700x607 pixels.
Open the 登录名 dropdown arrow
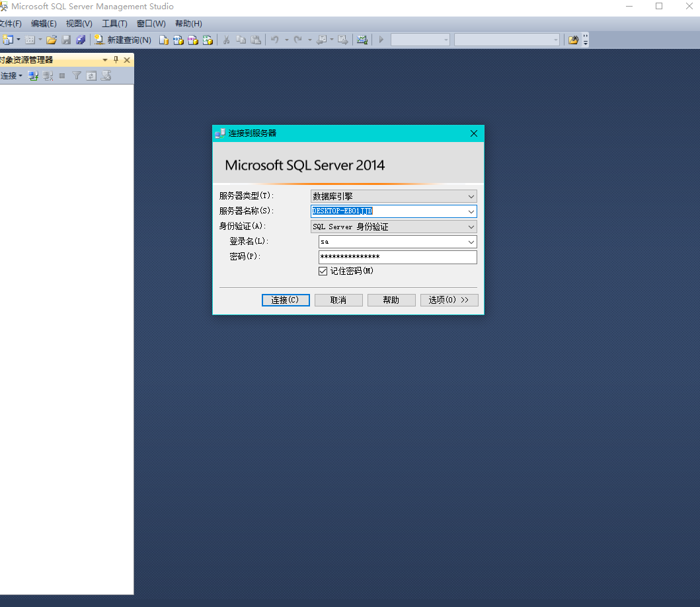point(471,242)
